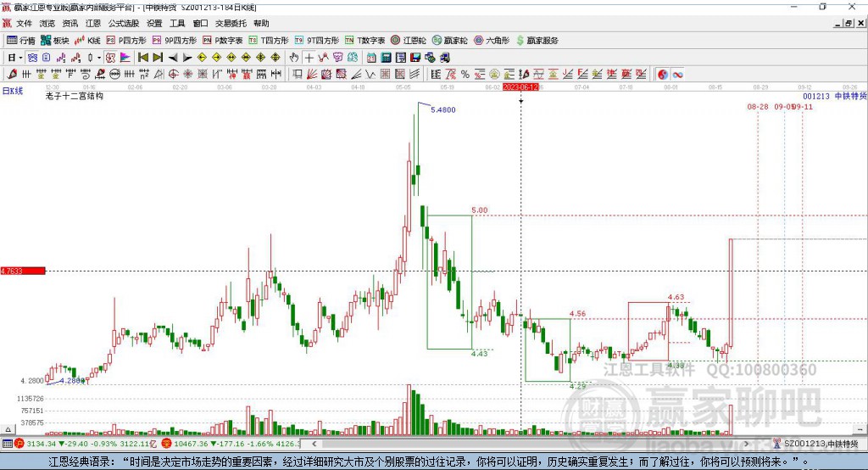The width and height of the screenshot is (868, 470).
Task: Click the 老子十二宫结构 label
Action: (x=75, y=96)
